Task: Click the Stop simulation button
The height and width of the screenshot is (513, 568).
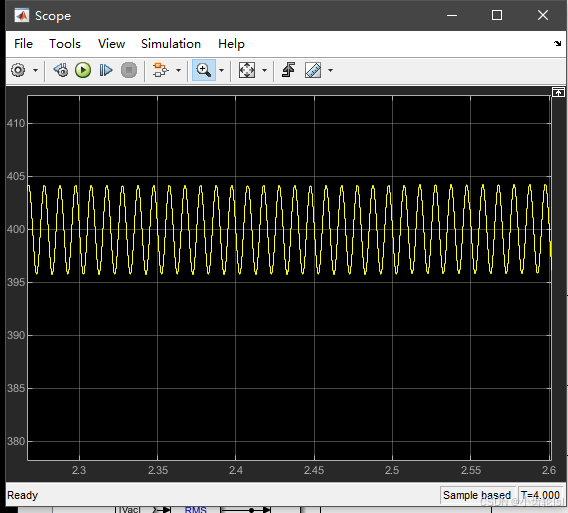Action: pos(129,70)
